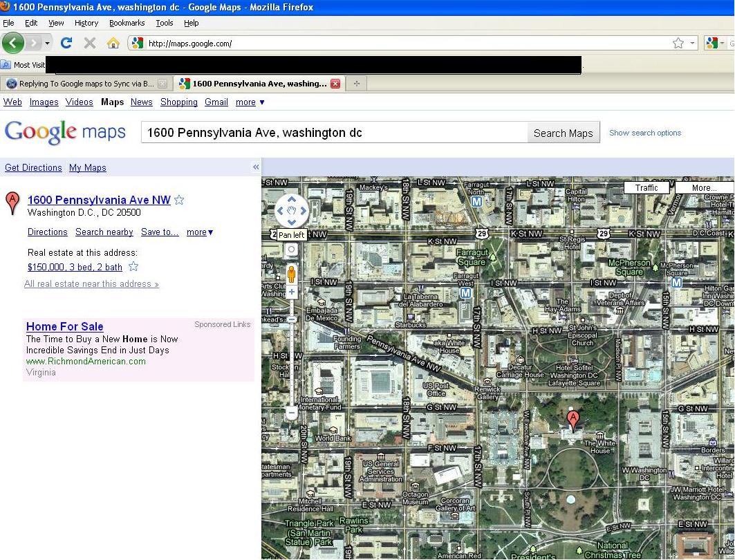This screenshot has height=560, width=735.
Task: Go to the Home page icon
Action: pyautogui.click(x=113, y=43)
